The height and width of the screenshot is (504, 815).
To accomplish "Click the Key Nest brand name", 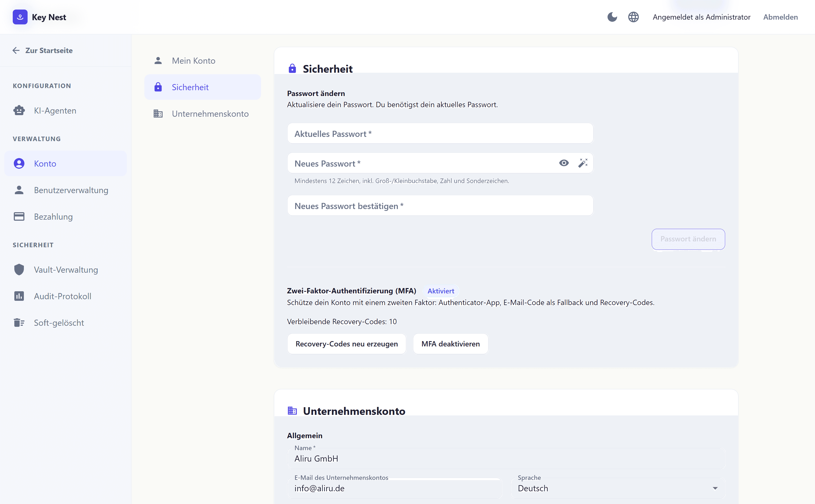I will tap(49, 17).
